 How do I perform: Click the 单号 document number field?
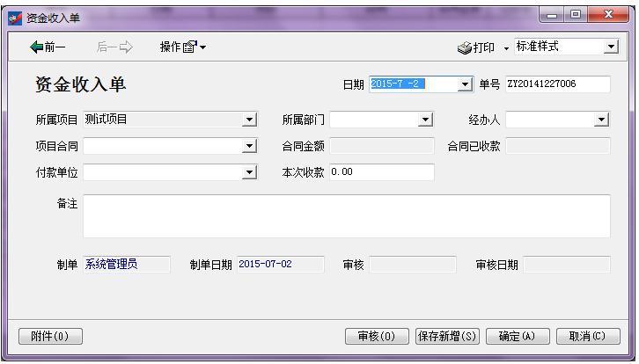pyautogui.click(x=556, y=84)
